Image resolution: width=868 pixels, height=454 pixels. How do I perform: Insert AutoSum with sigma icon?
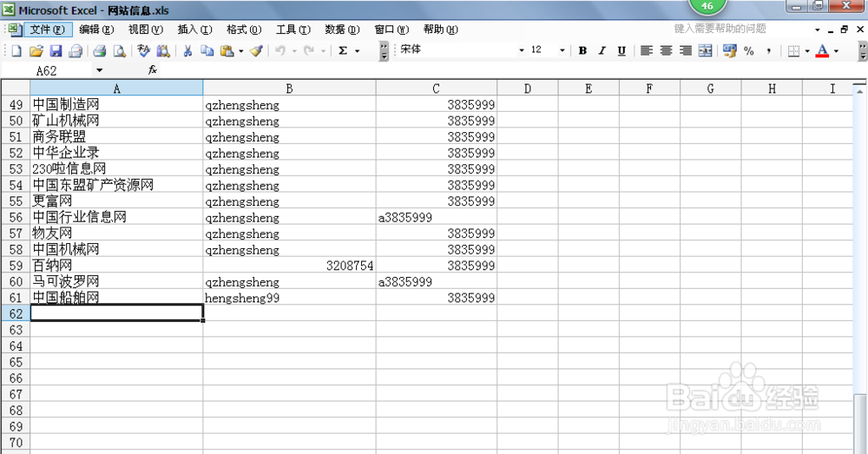(343, 51)
